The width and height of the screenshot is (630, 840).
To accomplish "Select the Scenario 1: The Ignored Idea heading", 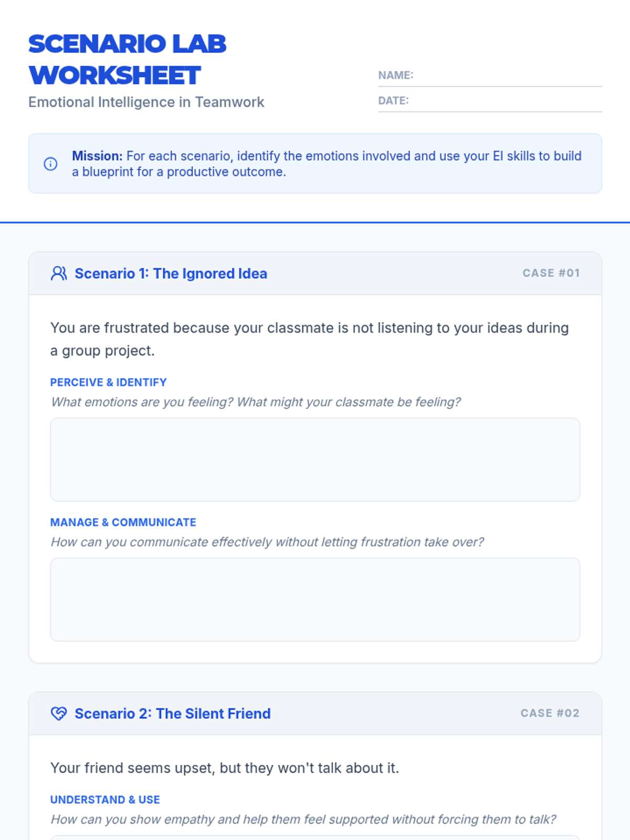I will [171, 274].
